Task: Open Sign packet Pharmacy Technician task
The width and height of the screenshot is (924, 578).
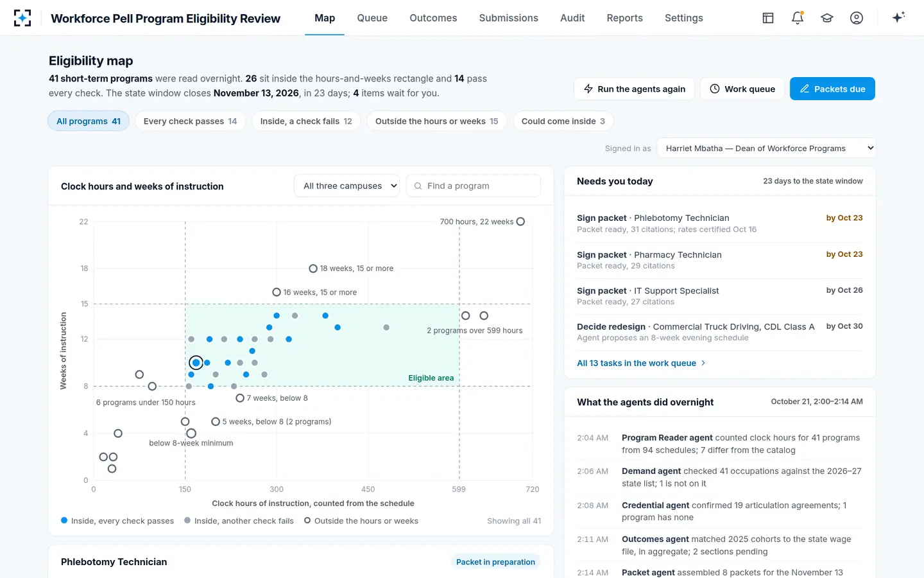Action: tap(719, 260)
